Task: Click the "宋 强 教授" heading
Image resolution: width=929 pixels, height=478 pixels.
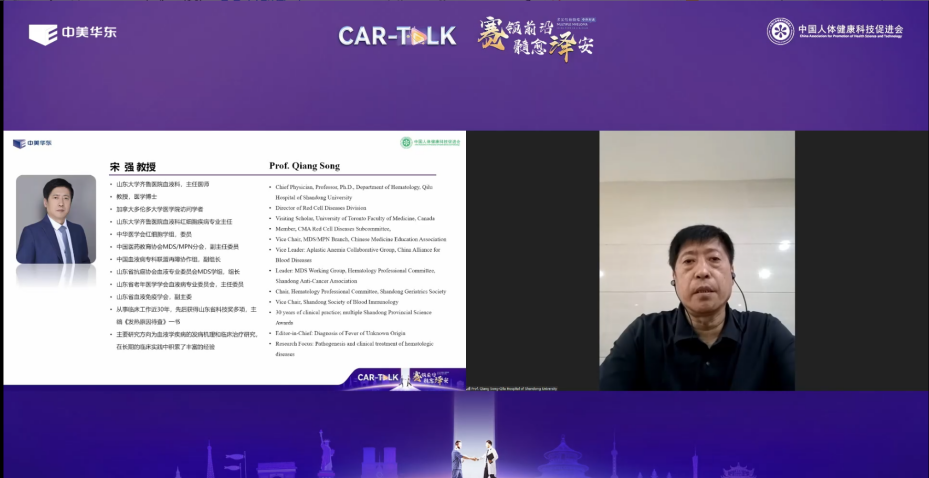Action: pyautogui.click(x=135, y=166)
